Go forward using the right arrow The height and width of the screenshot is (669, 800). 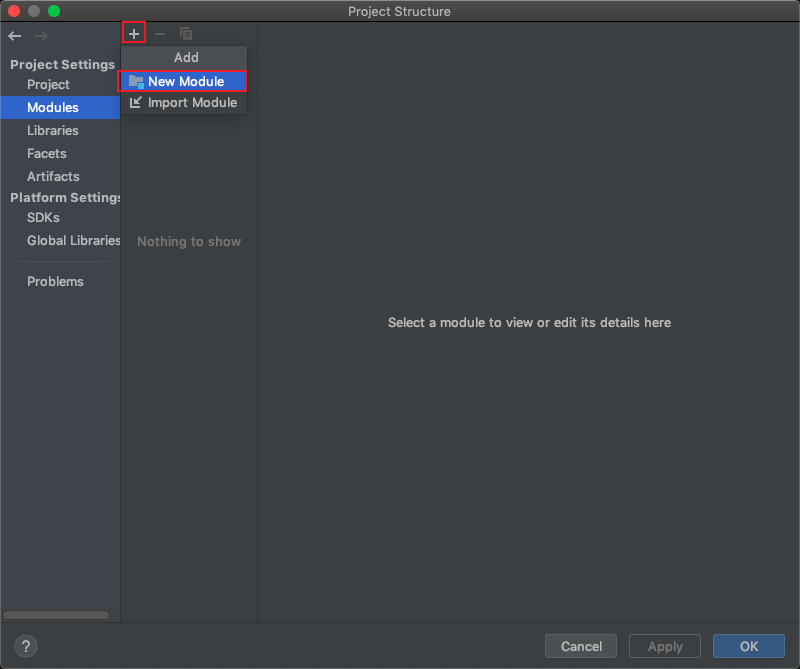[x=41, y=36]
